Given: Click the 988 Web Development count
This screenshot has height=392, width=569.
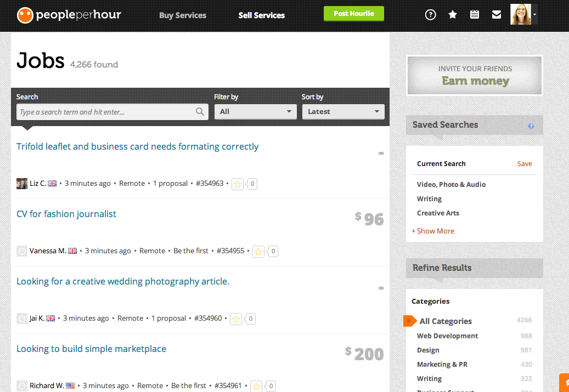Looking at the screenshot, I should point(526,336).
